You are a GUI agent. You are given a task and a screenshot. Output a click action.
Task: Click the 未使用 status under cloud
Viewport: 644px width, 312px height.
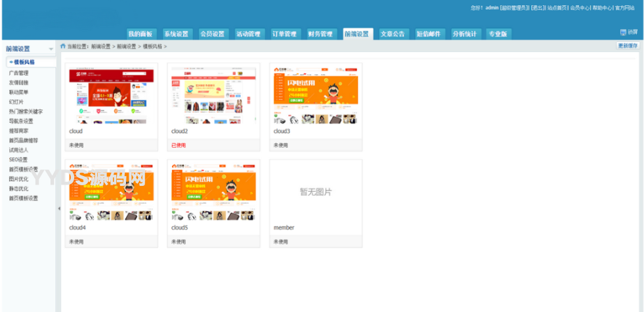(76, 146)
